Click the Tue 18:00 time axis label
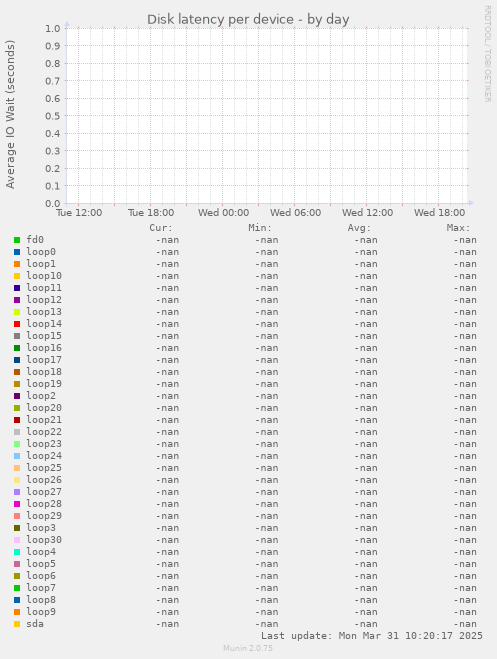The width and height of the screenshot is (497, 659). point(151,213)
